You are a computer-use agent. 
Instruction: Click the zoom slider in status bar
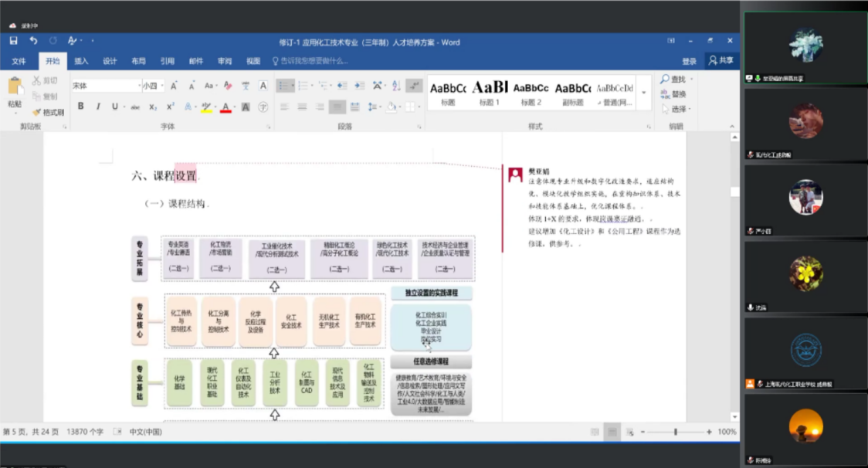pos(676,432)
